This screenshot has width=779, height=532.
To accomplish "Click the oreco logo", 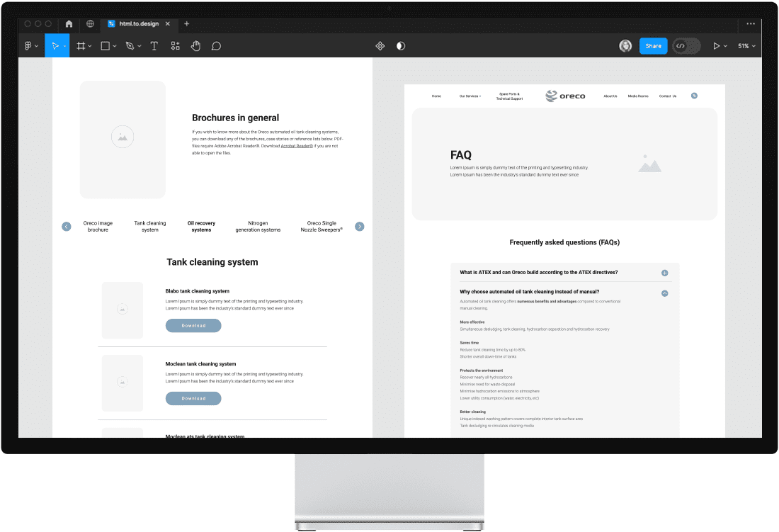I will pos(565,96).
